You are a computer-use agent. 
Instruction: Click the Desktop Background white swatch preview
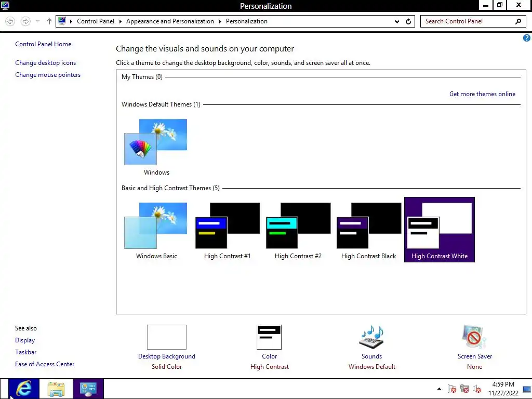coord(167,337)
